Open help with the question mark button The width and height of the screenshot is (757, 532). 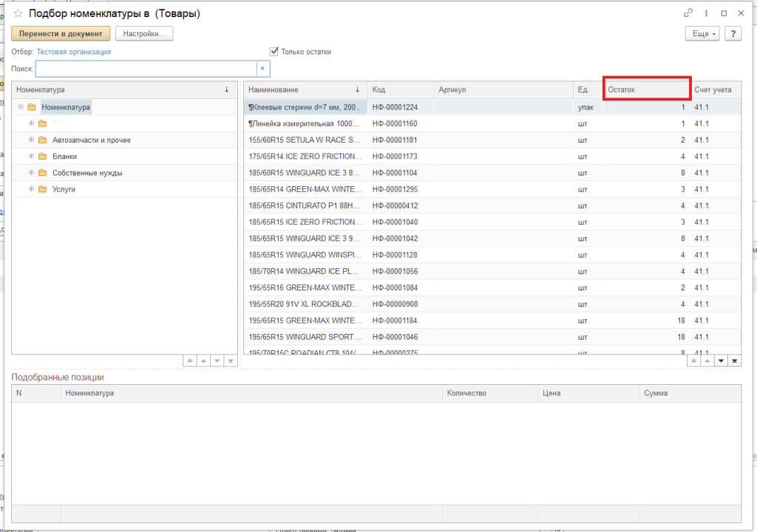(x=733, y=33)
